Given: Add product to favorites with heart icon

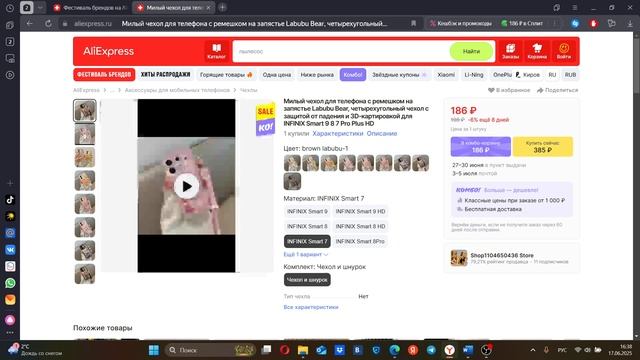Looking at the screenshot, I should [x=491, y=90].
